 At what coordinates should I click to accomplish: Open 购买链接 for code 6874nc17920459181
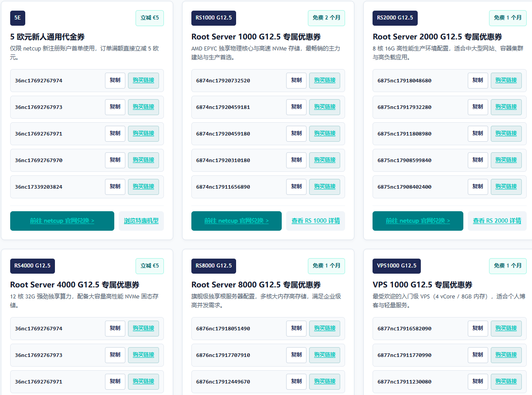point(325,107)
